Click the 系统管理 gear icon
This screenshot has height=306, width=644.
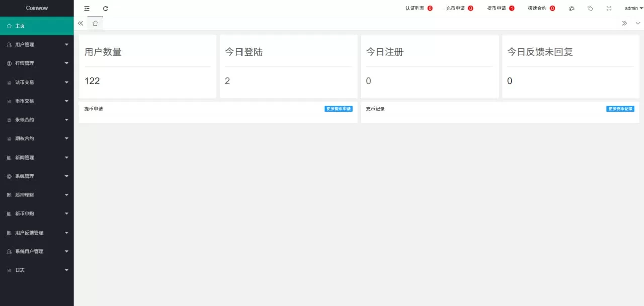9,176
